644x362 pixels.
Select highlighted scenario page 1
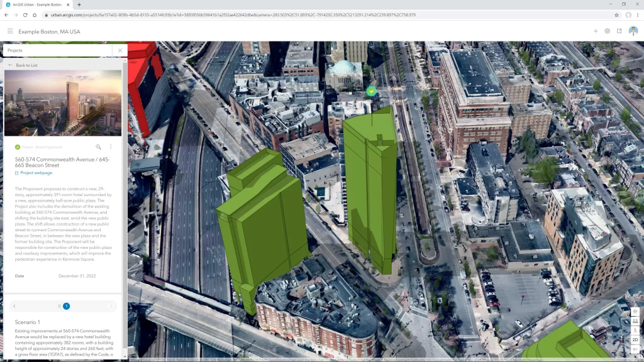(66, 306)
